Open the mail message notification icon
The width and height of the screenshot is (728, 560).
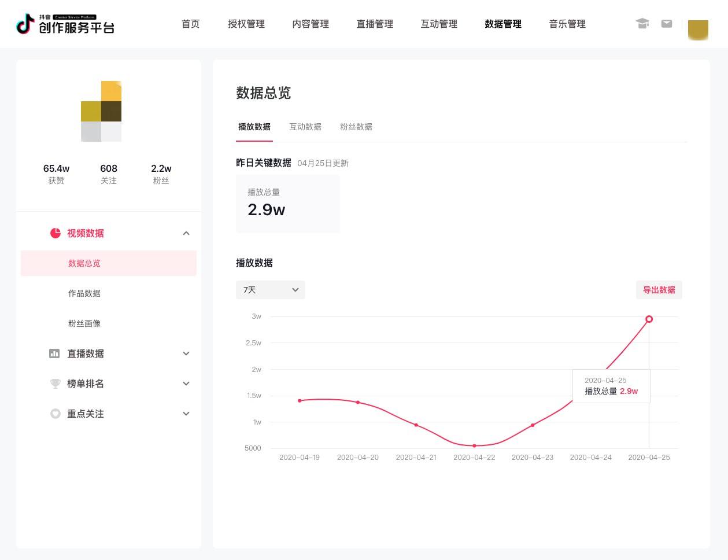(667, 24)
